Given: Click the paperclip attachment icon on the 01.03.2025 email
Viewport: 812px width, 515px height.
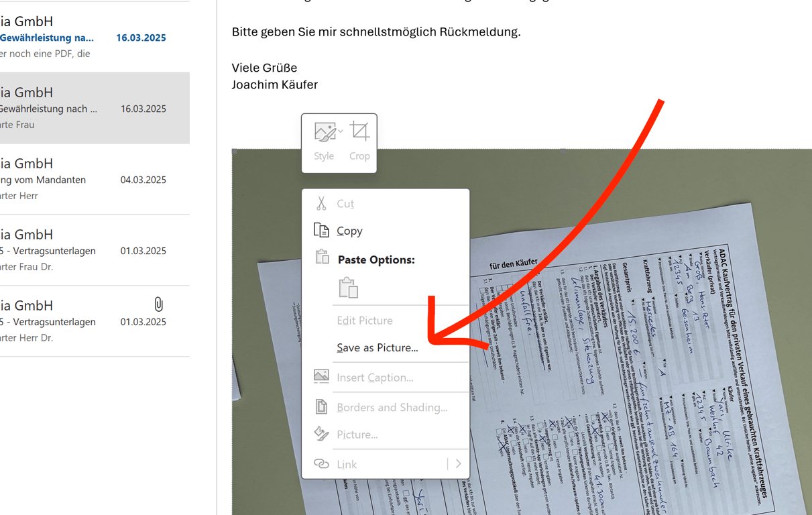Looking at the screenshot, I should point(158,304).
